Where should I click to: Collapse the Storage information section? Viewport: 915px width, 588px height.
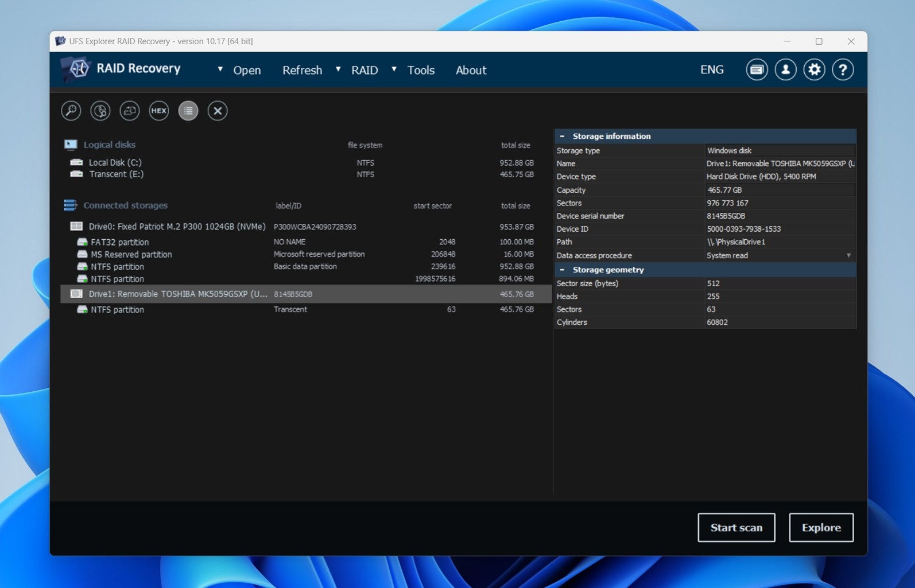(562, 137)
